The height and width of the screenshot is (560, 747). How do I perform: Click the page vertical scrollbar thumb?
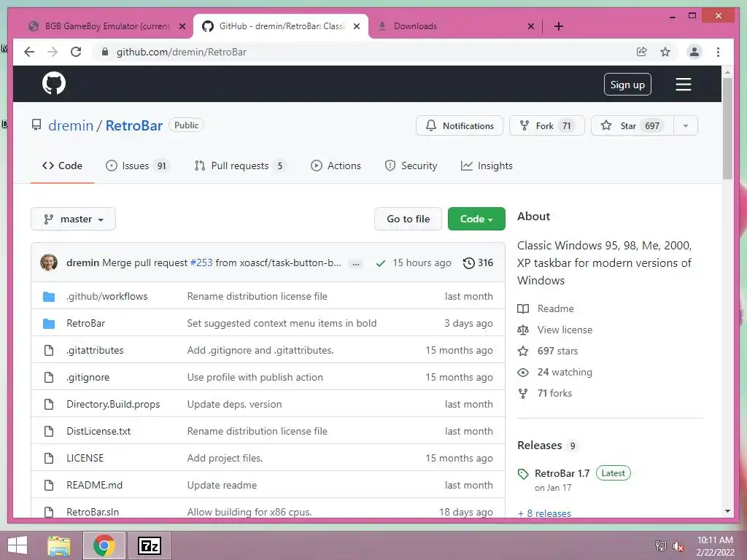[x=727, y=128]
